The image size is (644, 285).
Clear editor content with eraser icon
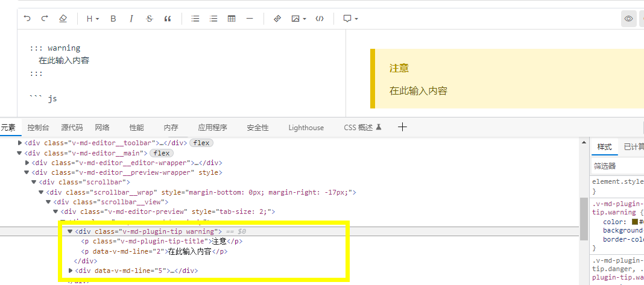click(x=63, y=19)
